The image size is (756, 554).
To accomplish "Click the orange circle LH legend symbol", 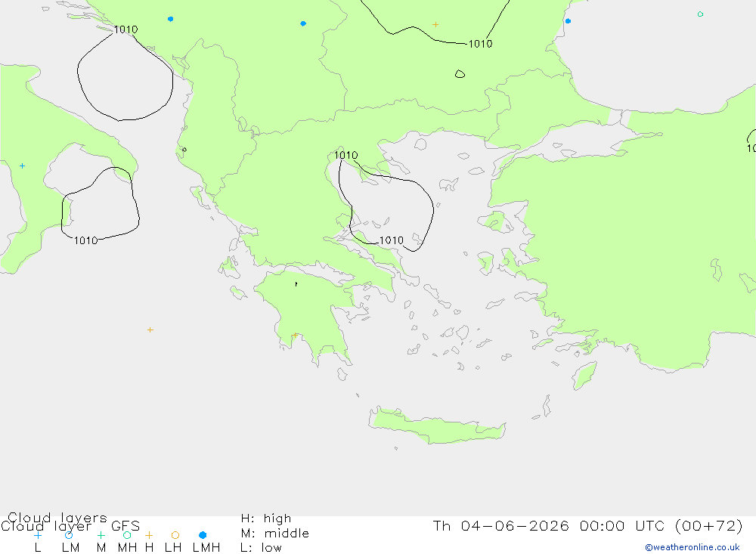I will [175, 535].
